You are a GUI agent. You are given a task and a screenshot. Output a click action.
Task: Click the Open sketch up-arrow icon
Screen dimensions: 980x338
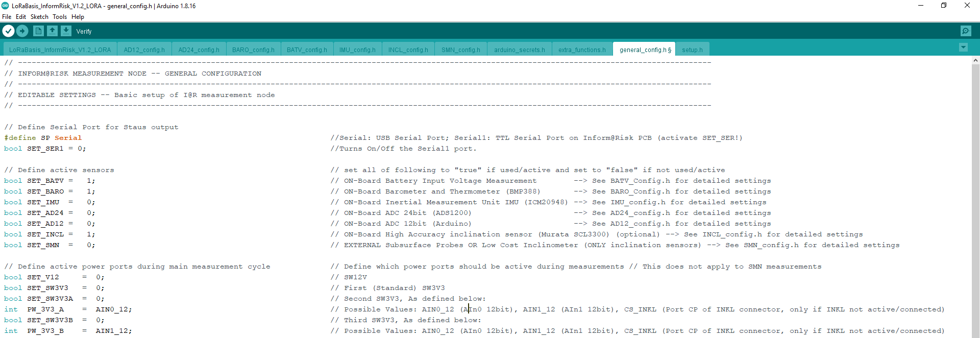(52, 31)
